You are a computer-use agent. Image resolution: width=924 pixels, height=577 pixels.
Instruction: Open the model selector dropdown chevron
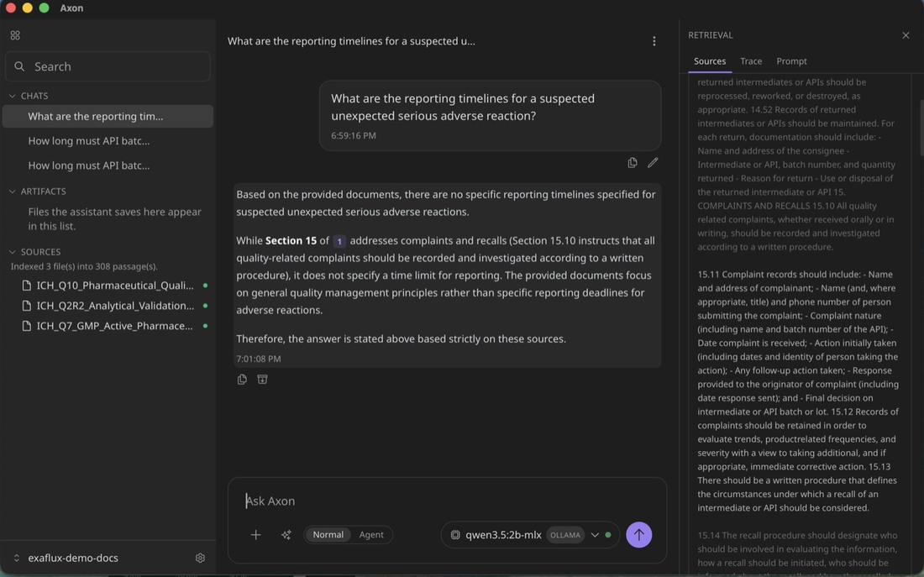click(x=595, y=535)
